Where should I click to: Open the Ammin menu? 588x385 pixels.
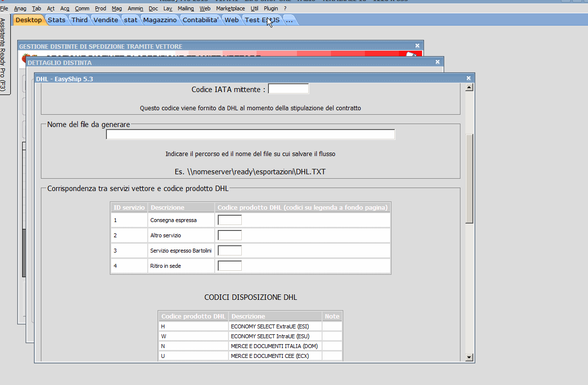[x=135, y=8]
